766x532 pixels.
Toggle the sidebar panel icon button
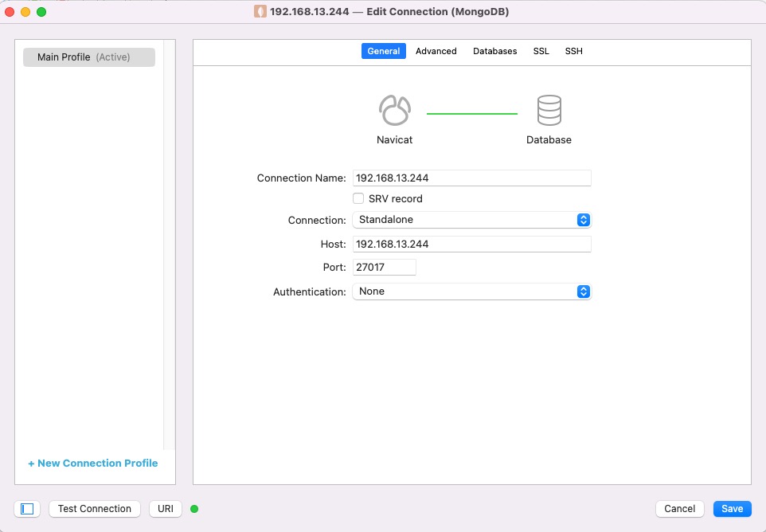point(27,509)
